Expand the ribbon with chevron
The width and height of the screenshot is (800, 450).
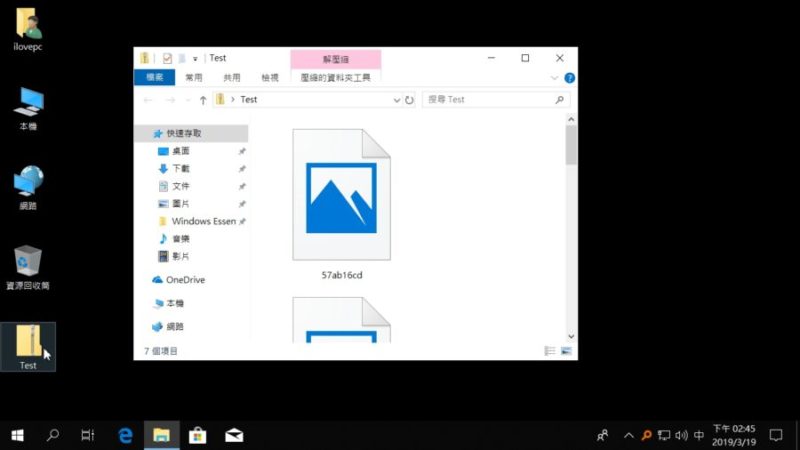(x=554, y=78)
